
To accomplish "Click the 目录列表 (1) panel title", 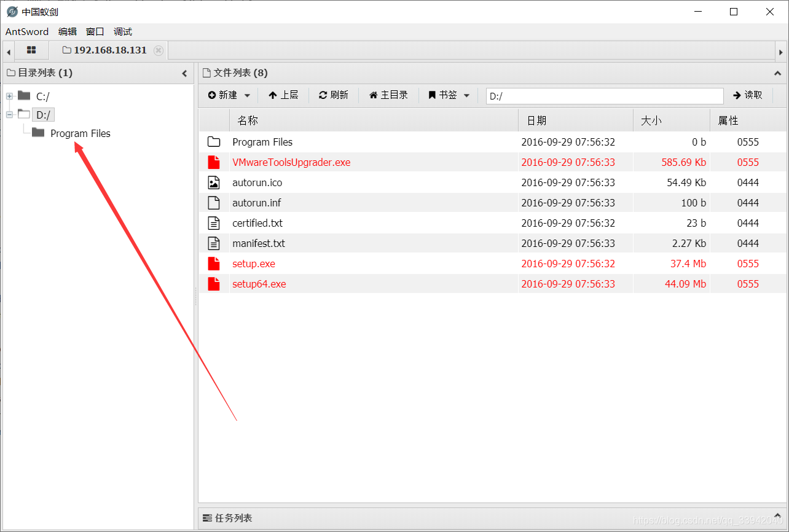I will pyautogui.click(x=45, y=73).
